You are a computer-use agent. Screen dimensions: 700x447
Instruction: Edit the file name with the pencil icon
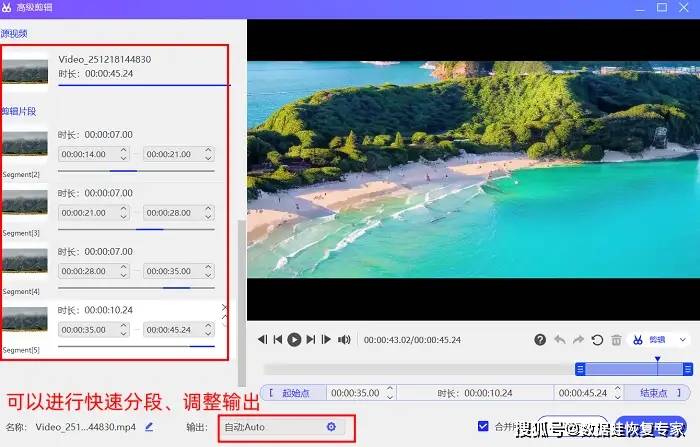coord(149,427)
